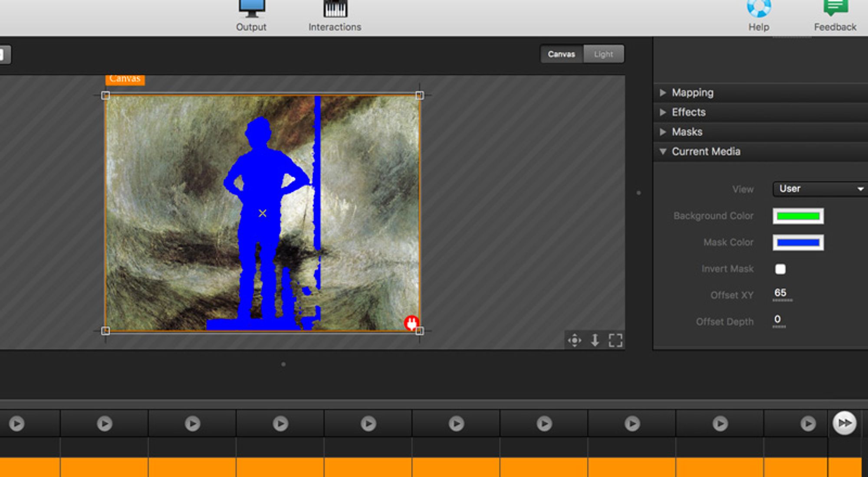Viewport: 868px width, 477px height.
Task: Play the eighth timeline cue
Action: coord(632,423)
